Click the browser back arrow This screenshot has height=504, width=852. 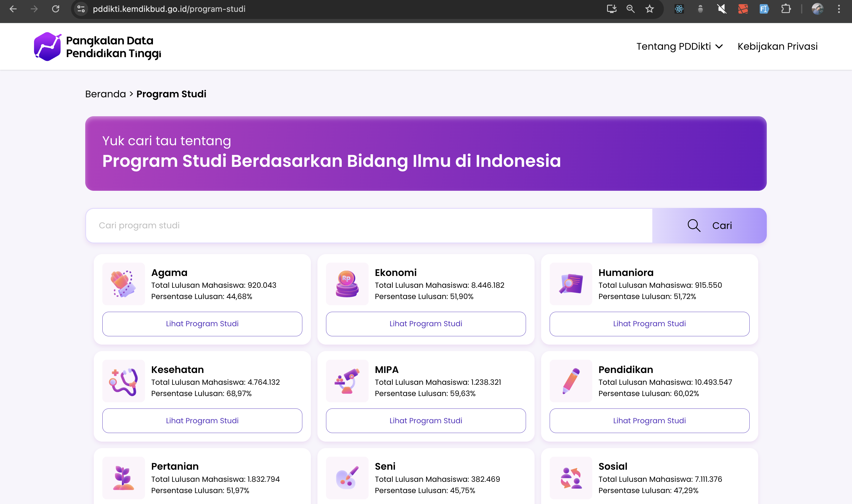tap(13, 9)
